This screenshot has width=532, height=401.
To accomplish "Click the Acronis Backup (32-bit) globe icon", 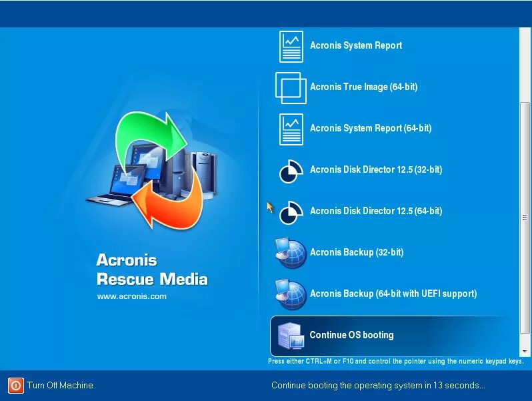I will (291, 254).
